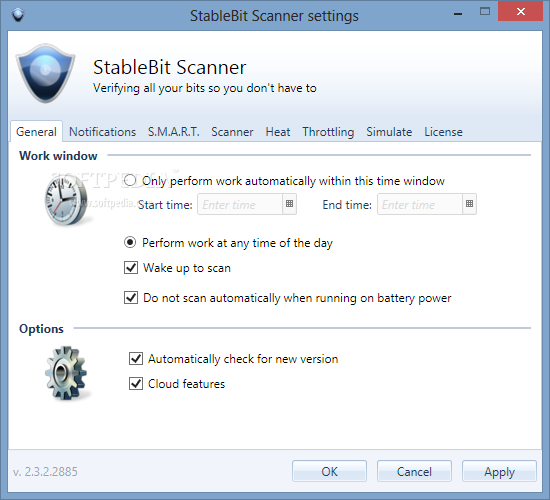This screenshot has width=550, height=500.
Task: Open the Notifications tab
Action: pyautogui.click(x=102, y=132)
